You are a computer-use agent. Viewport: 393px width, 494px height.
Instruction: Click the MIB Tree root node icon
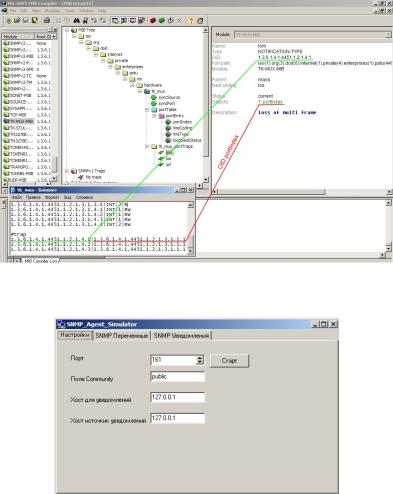(74, 30)
